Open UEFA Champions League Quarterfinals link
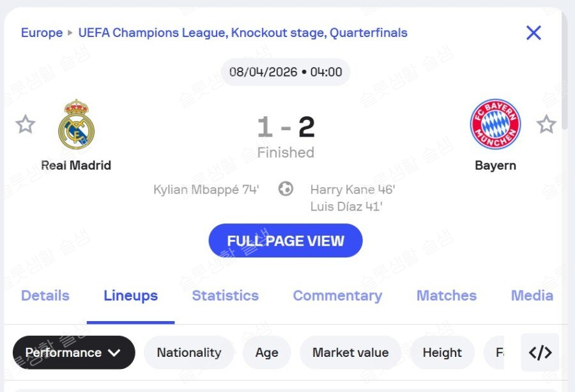This screenshot has width=575, height=392. pos(243,33)
